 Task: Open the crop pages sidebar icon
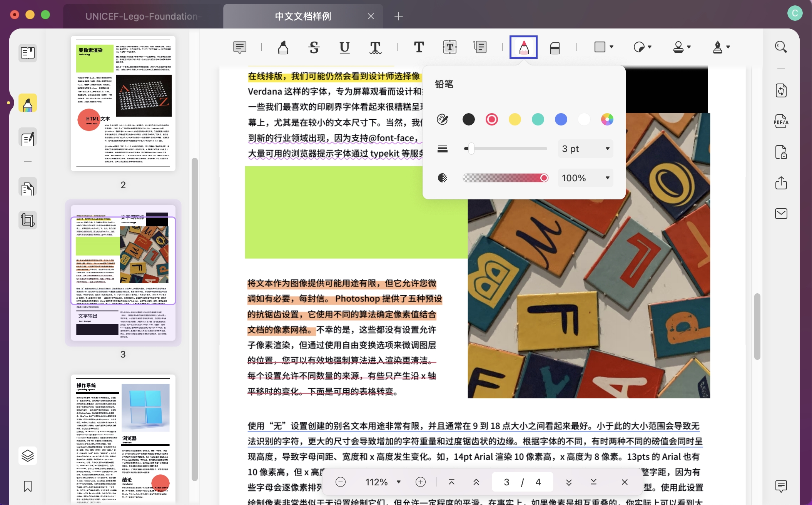coord(28,220)
